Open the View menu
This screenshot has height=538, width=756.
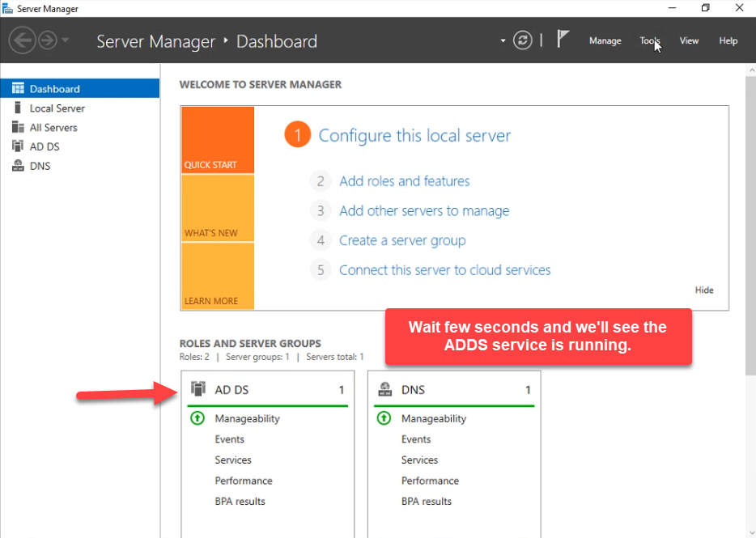(x=689, y=41)
